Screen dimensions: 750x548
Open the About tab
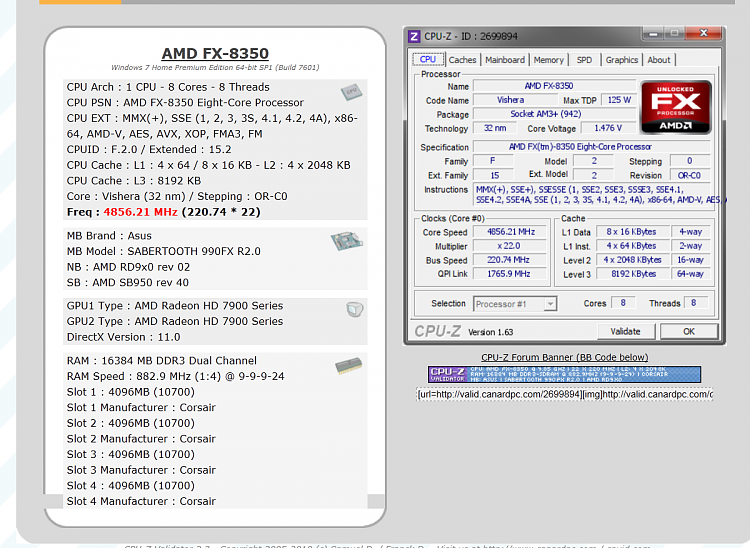(659, 60)
